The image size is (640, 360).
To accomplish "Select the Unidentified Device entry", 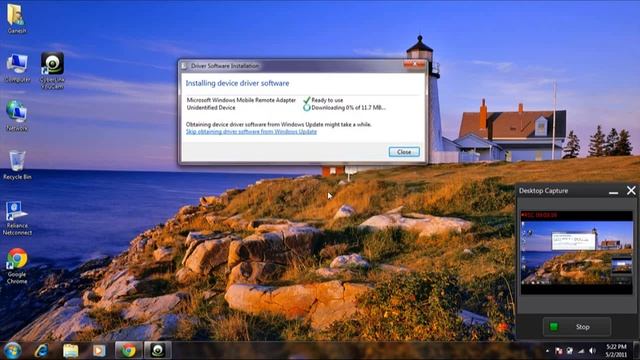I will click(x=211, y=108).
